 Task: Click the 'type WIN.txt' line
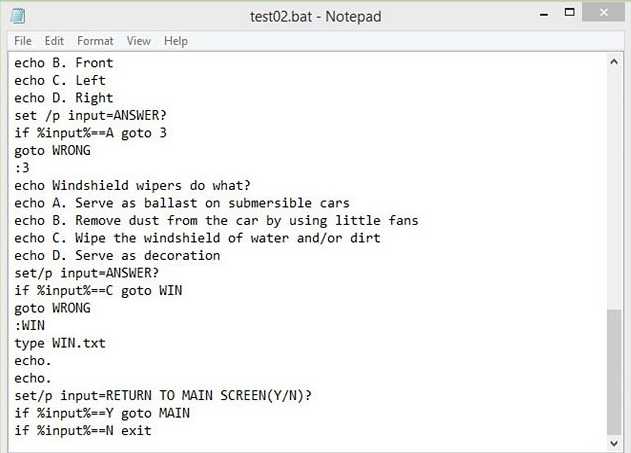pos(60,343)
